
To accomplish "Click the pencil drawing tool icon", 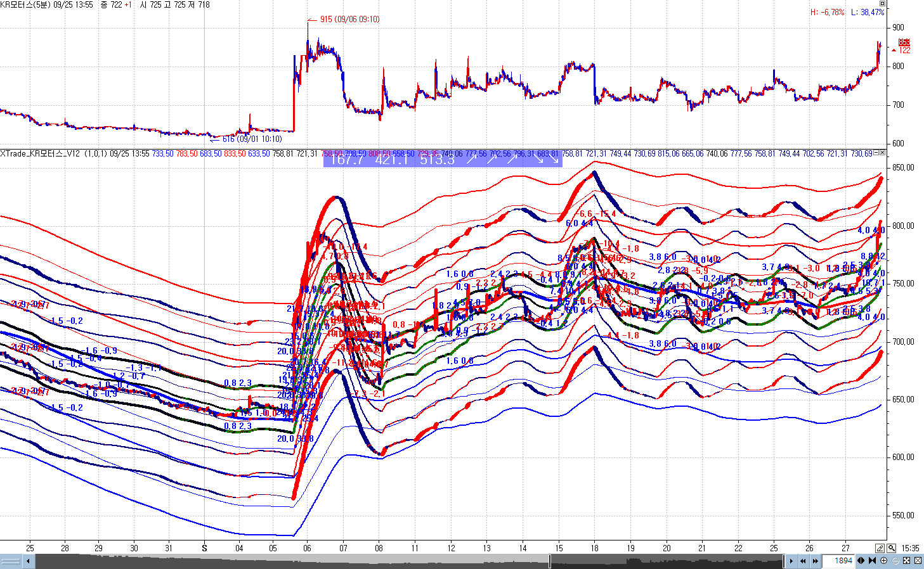I will coord(880,548).
